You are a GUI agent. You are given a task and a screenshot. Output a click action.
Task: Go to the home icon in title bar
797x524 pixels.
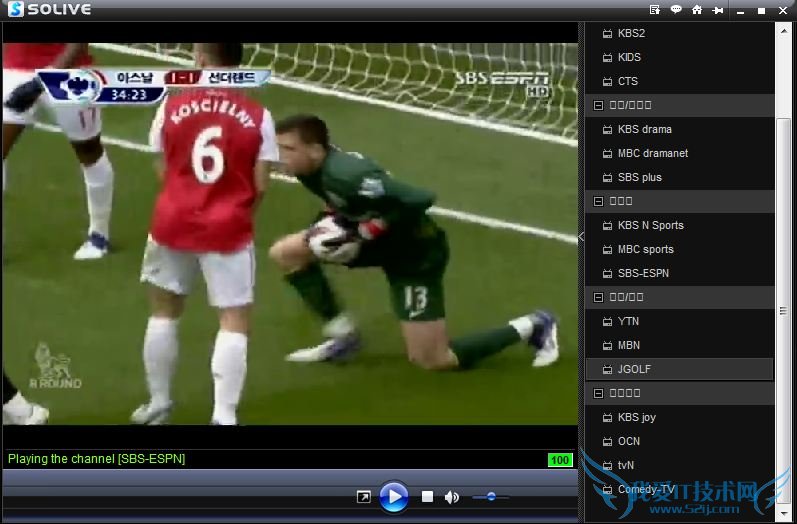tap(697, 10)
